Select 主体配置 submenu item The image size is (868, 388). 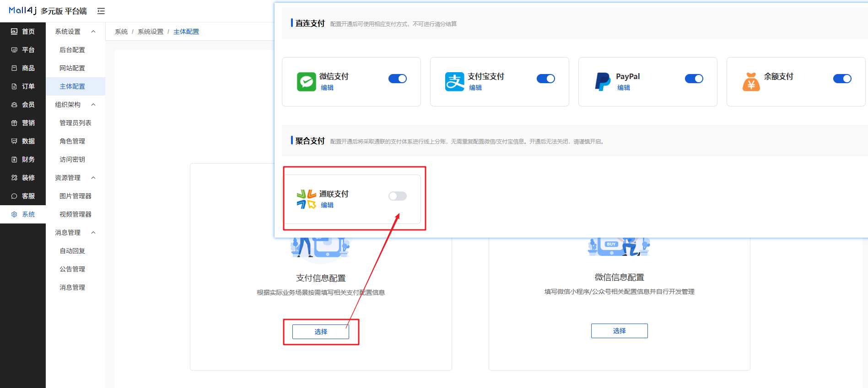pos(75,86)
